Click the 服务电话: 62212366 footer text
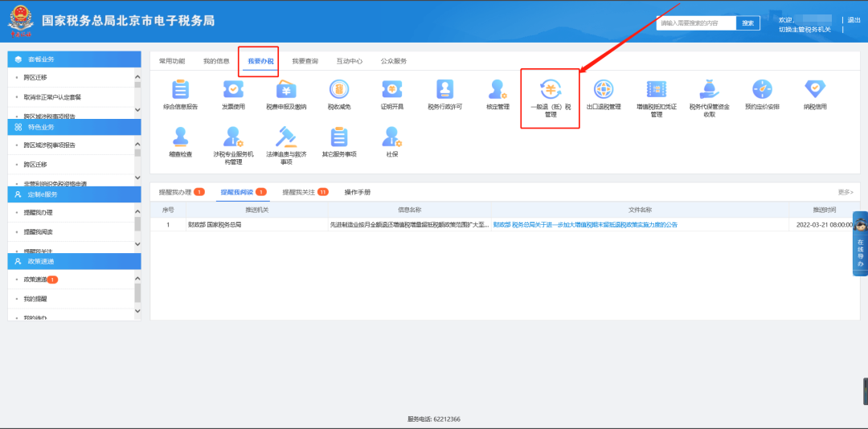The height and width of the screenshot is (429, 868). click(434, 419)
